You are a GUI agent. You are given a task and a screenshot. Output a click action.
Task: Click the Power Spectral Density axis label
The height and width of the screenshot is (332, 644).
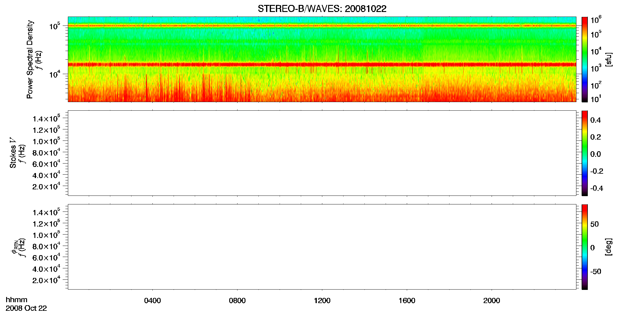[30, 59]
